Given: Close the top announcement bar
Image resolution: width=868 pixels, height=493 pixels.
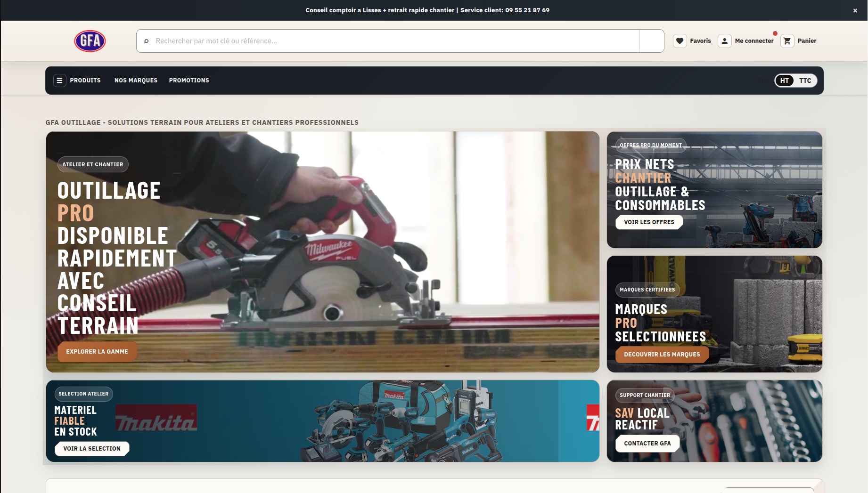Looking at the screenshot, I should click(855, 10).
